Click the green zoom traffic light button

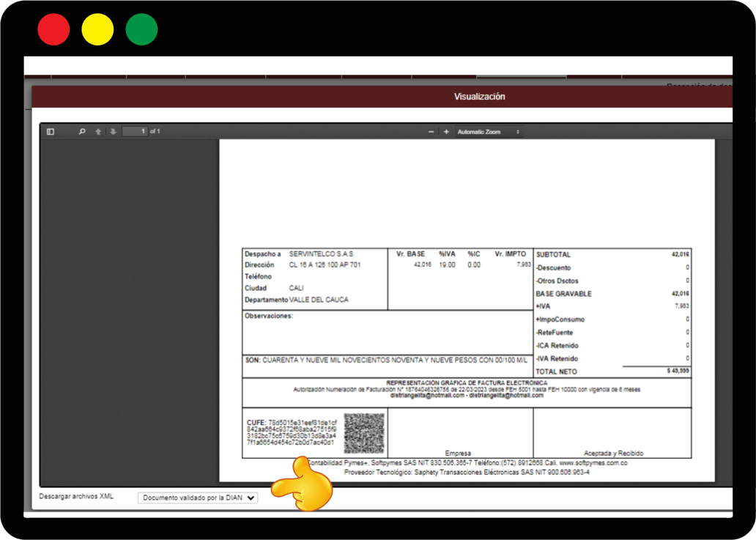pos(141,29)
